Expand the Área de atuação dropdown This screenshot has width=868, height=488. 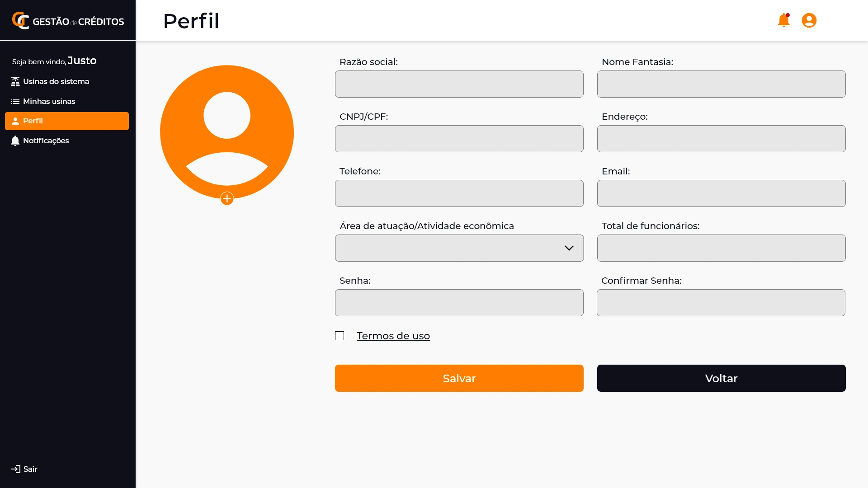click(x=459, y=248)
